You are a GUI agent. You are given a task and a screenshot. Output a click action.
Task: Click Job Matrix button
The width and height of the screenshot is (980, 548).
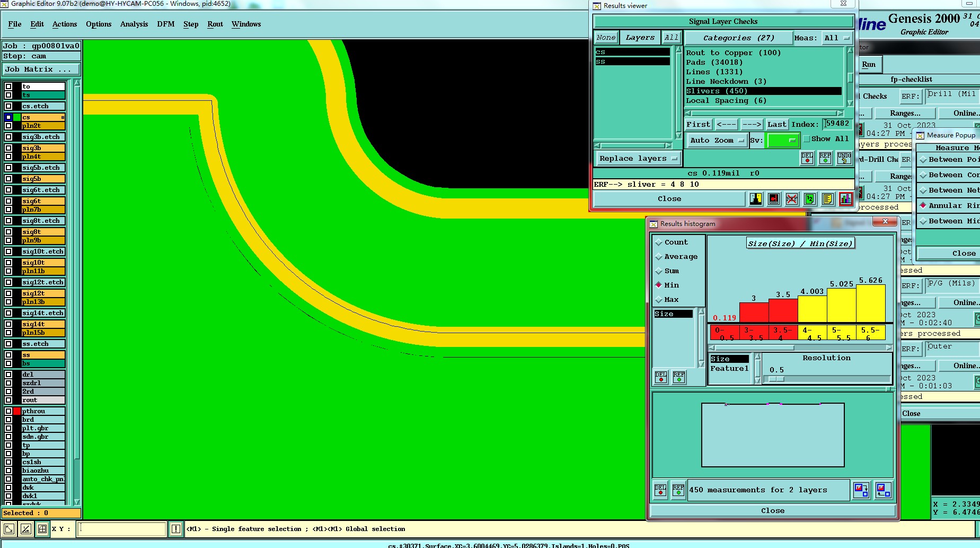(x=41, y=69)
